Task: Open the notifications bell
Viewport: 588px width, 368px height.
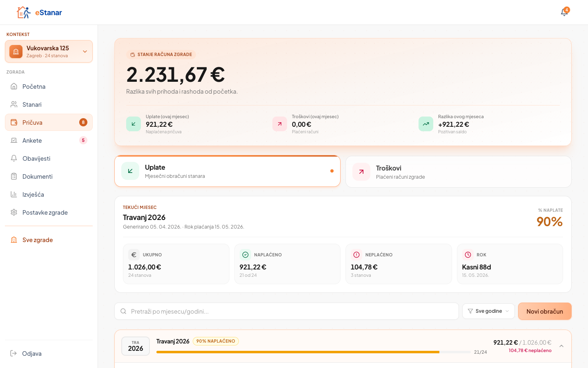Action: point(564,12)
